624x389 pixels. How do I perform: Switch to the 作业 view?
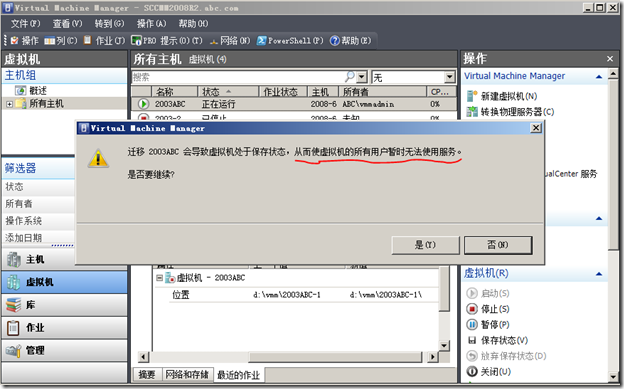(64, 328)
